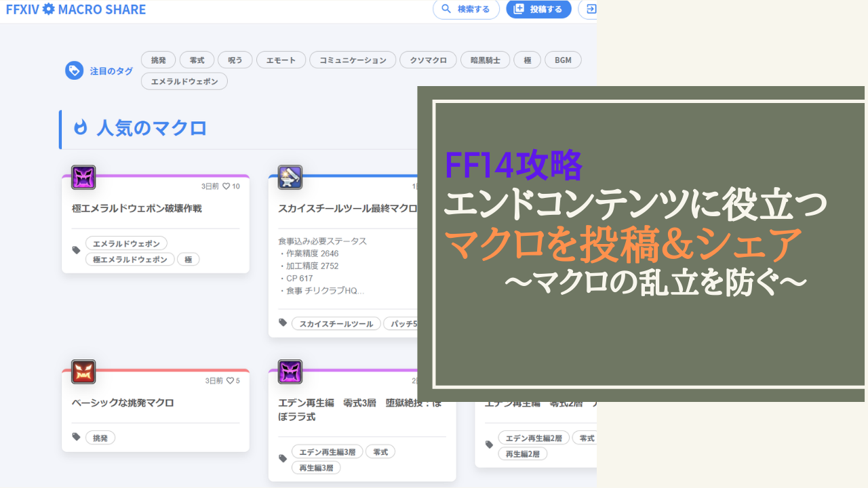868x488 pixels.
Task: Select the 暗黒騎士 featured tag
Action: (x=485, y=60)
